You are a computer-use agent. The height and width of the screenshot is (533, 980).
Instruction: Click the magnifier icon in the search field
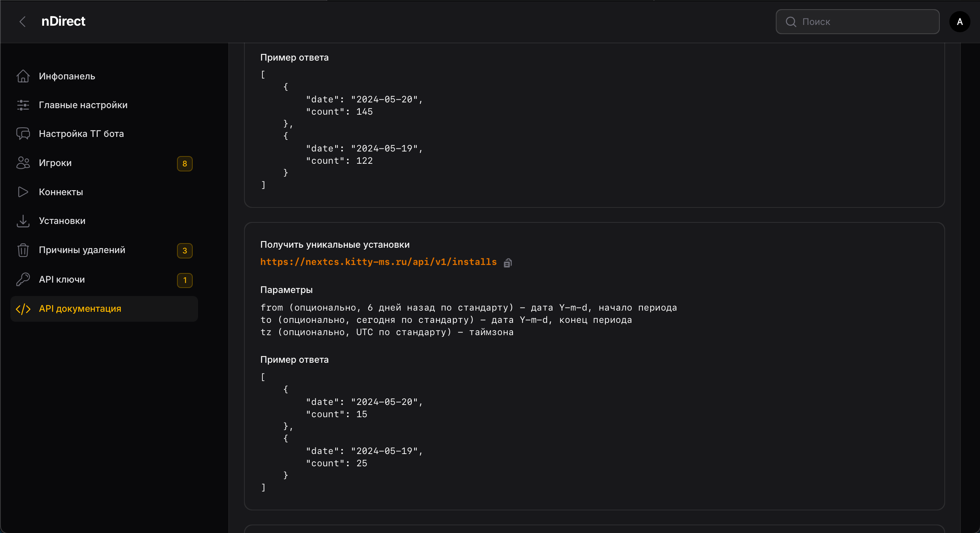(x=791, y=22)
